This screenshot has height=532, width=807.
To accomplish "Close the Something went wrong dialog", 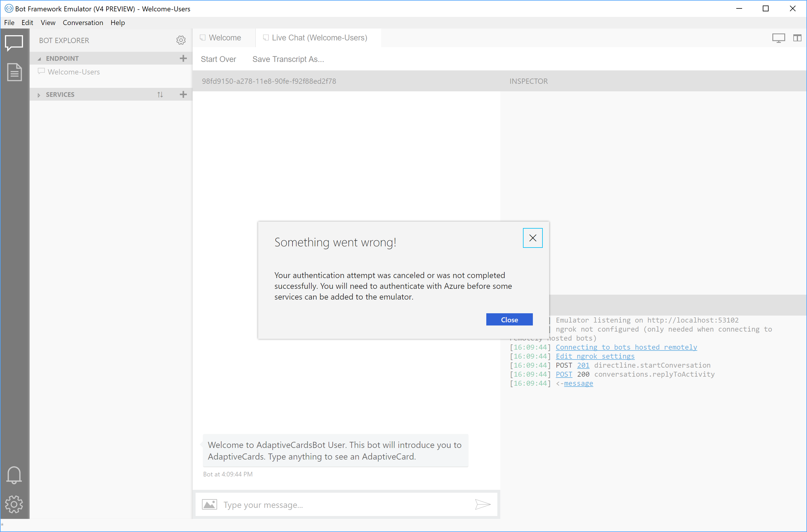I will (x=533, y=238).
